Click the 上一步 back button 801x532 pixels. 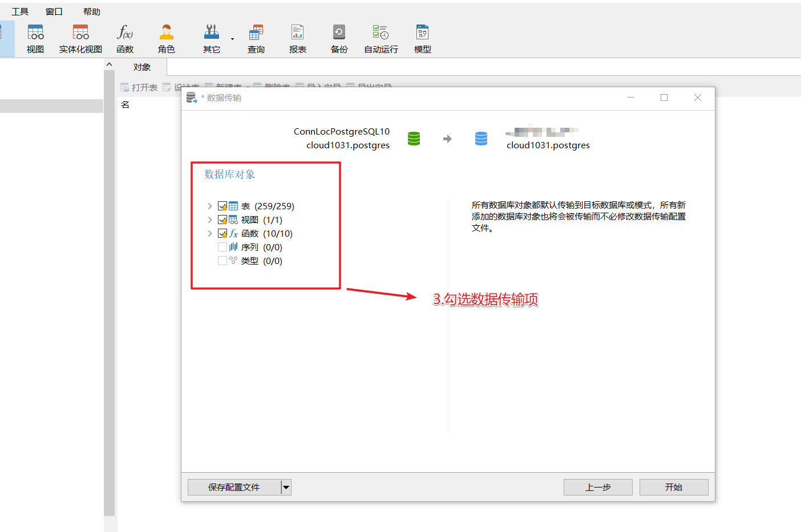coord(598,488)
